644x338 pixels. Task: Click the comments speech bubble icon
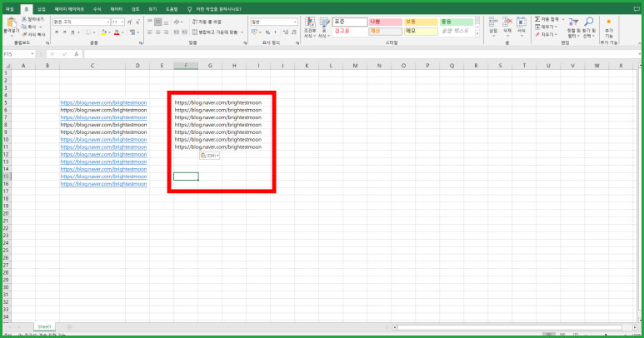(637, 9)
